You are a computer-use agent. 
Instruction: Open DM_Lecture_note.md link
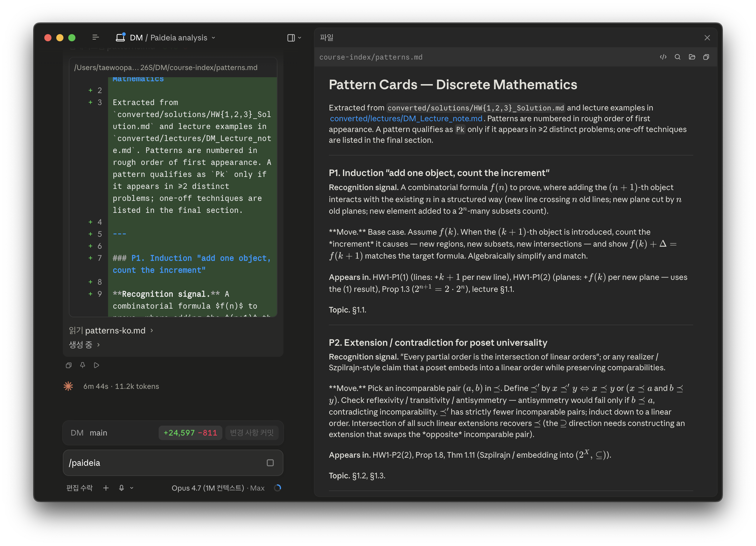coord(406,119)
